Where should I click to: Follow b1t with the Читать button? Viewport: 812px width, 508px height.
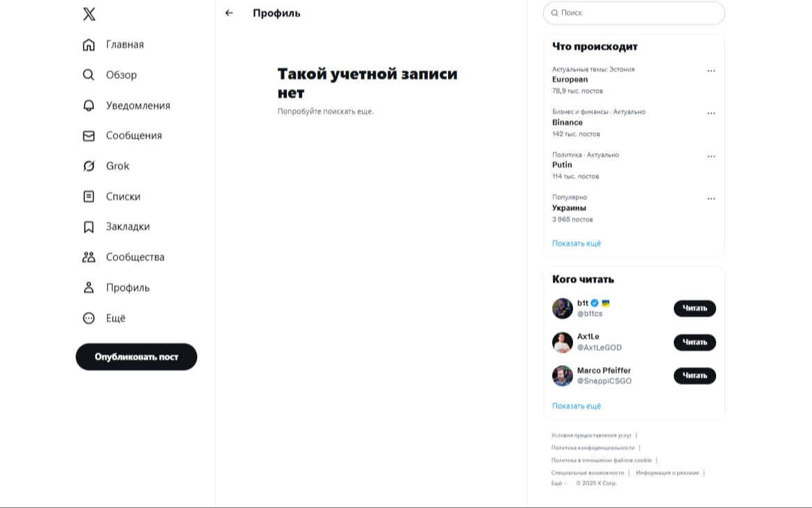(694, 309)
